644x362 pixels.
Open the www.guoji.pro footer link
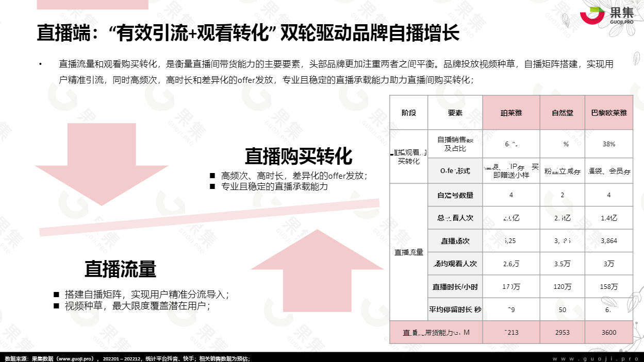click(595, 358)
